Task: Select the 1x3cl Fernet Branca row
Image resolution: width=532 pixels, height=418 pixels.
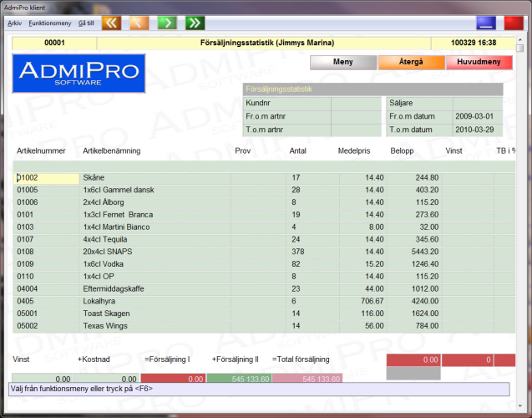Action: (264, 215)
